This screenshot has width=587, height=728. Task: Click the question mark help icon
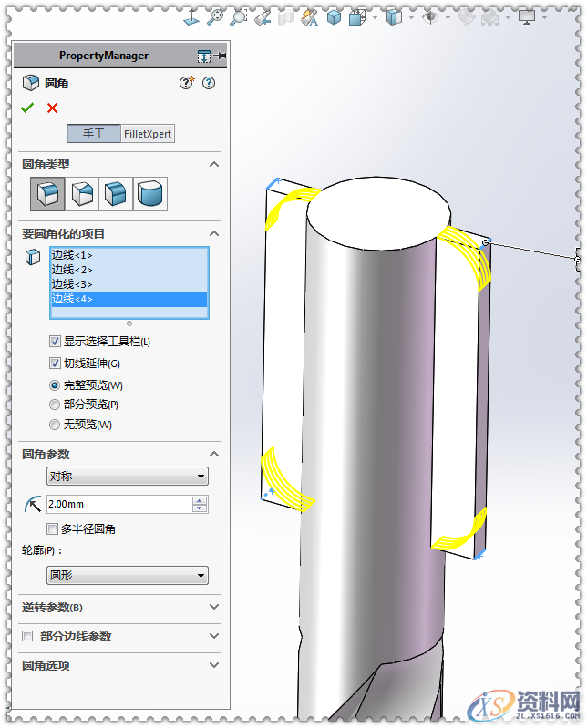[x=209, y=83]
